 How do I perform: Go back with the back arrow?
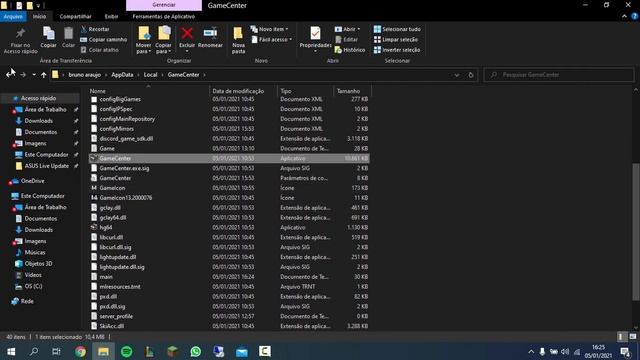(x=10, y=75)
